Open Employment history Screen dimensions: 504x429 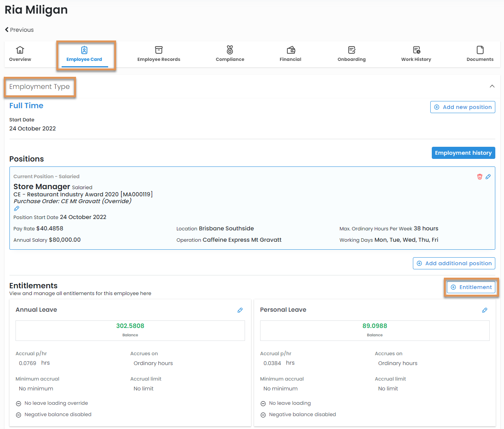pyautogui.click(x=463, y=153)
